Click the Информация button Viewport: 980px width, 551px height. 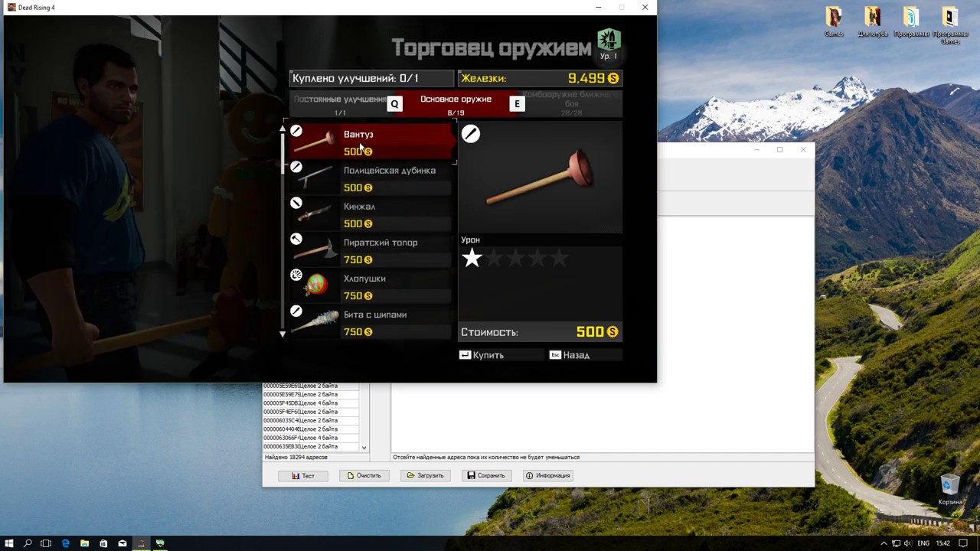547,476
